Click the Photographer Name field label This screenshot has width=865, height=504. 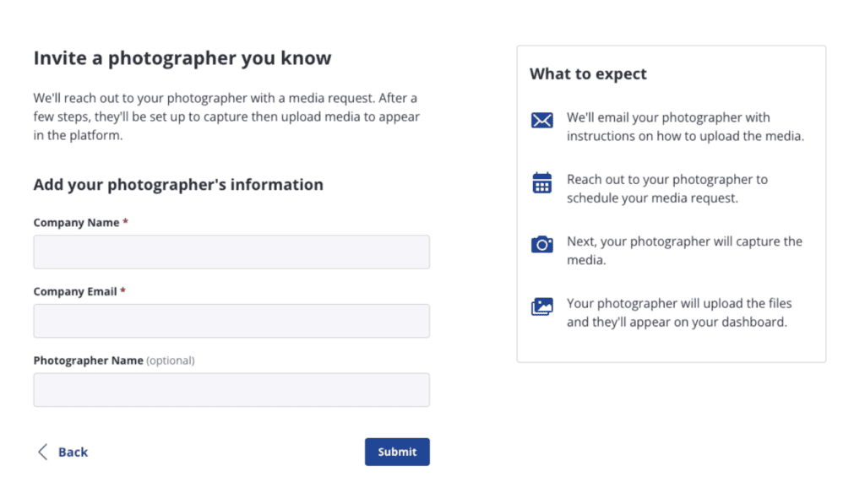click(88, 360)
